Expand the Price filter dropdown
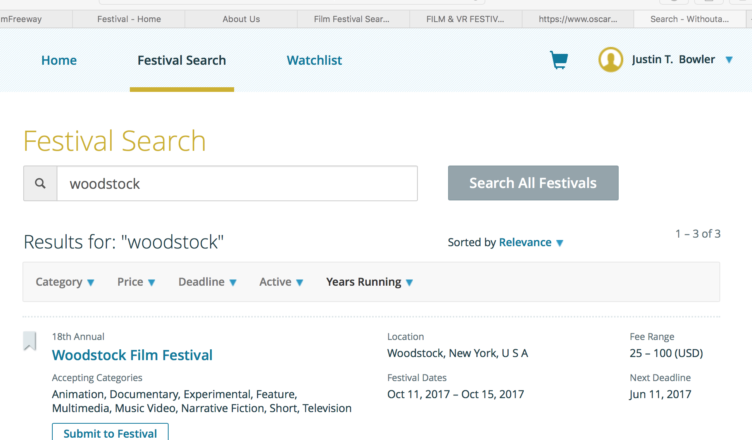This screenshot has width=752, height=440. click(x=136, y=282)
